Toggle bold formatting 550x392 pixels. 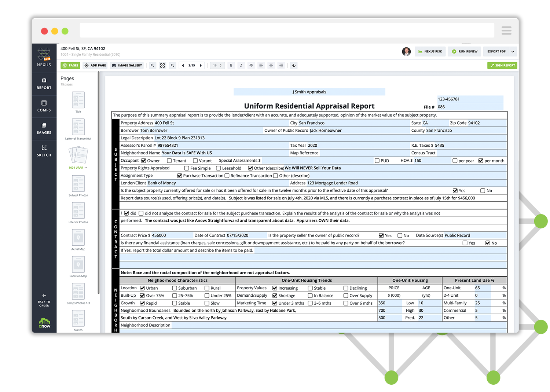[231, 65]
